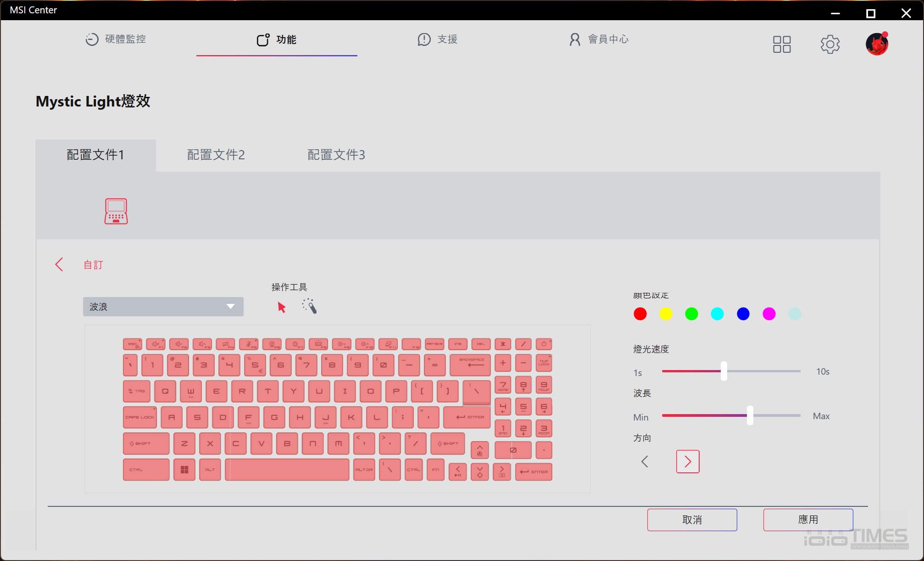Open the user avatar profile
Screen dimensions: 924x561
pos(877,44)
